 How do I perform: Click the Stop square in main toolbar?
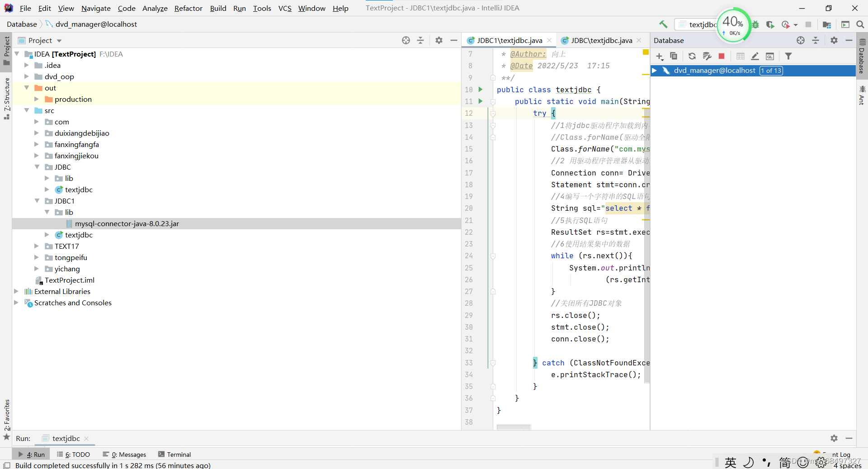pyautogui.click(x=808, y=24)
